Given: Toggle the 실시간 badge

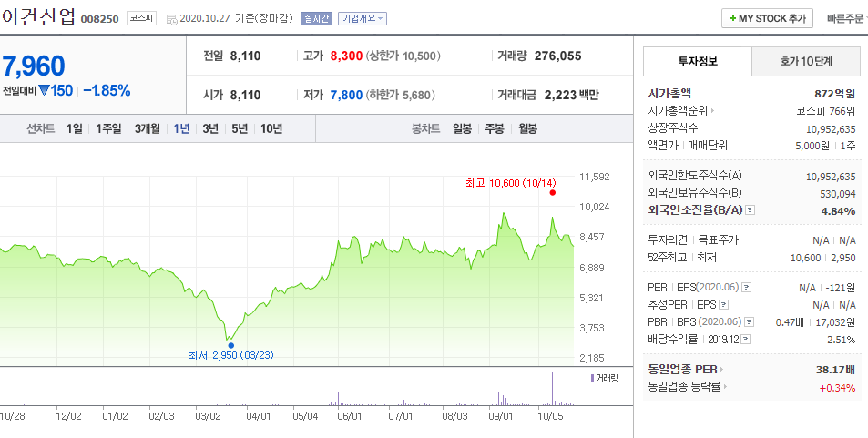Looking at the screenshot, I should 316,18.
